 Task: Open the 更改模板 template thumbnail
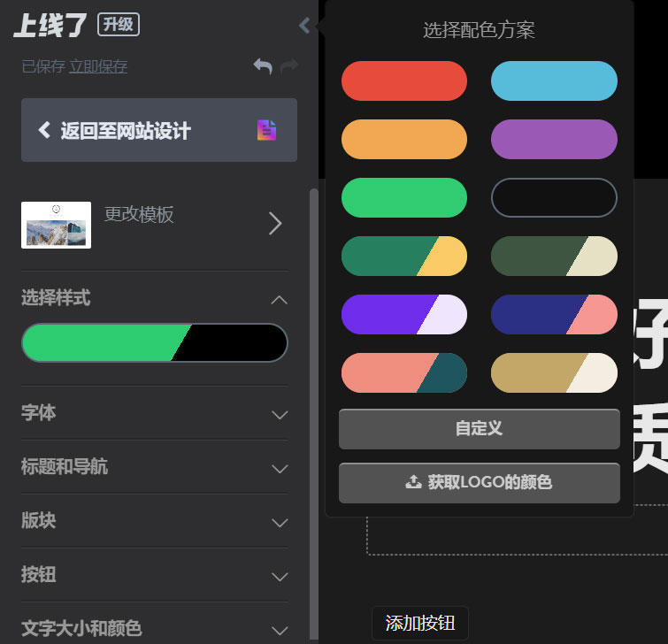57,225
